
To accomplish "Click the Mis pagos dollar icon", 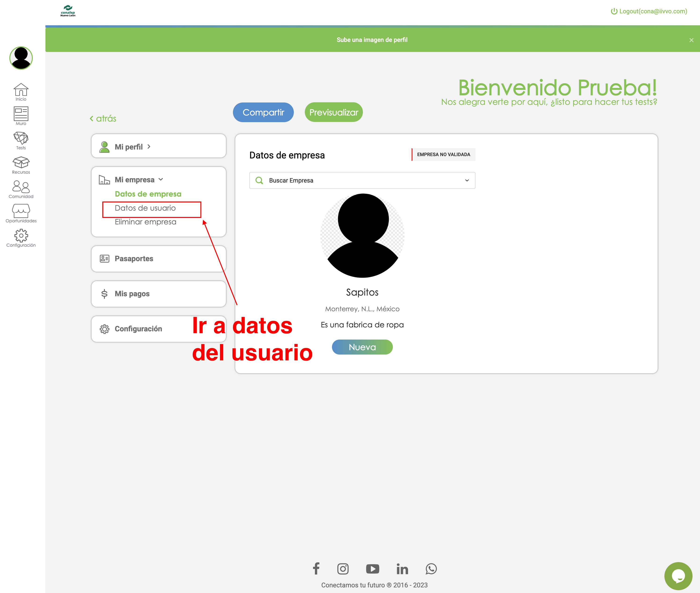I will click(104, 294).
